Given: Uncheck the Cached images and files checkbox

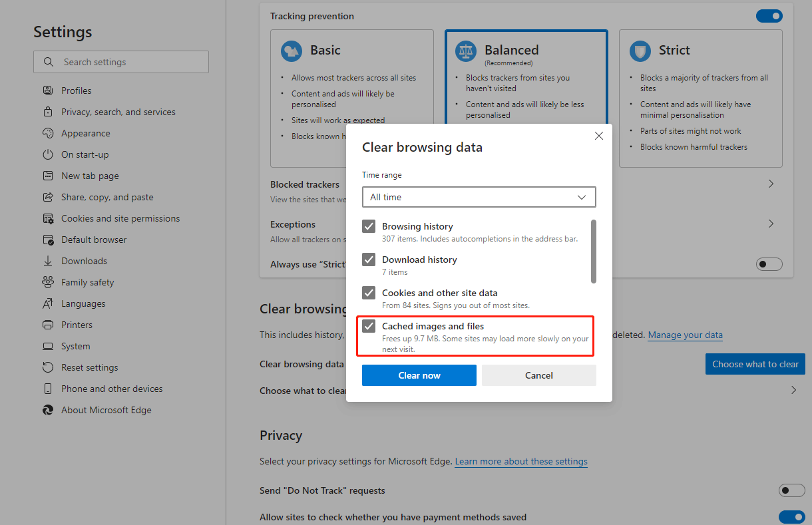Looking at the screenshot, I should 369,326.
